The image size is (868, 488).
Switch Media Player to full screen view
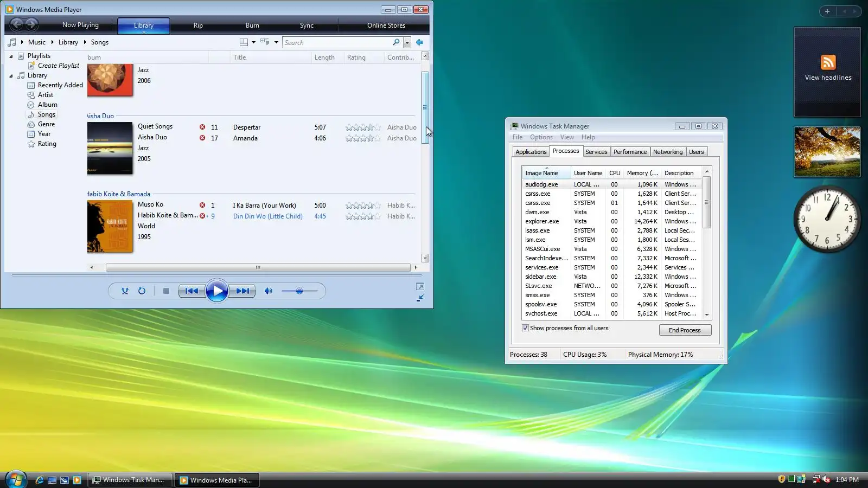pyautogui.click(x=420, y=286)
